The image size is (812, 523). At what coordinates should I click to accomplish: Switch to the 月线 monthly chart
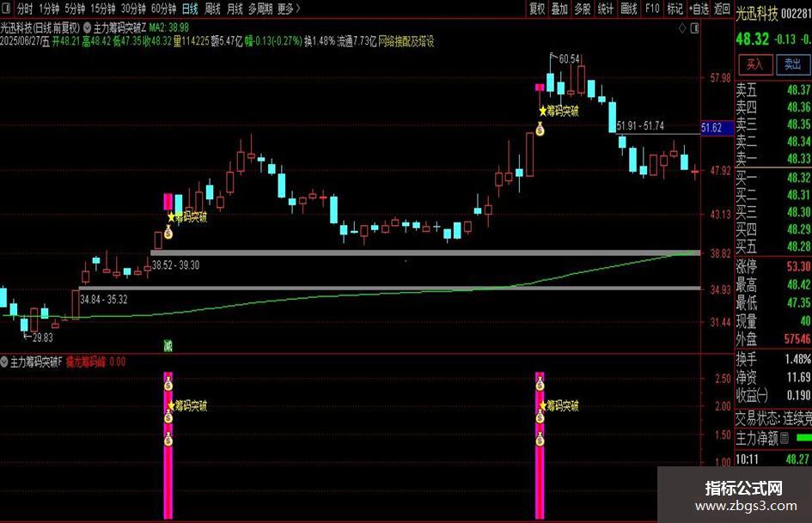(235, 9)
